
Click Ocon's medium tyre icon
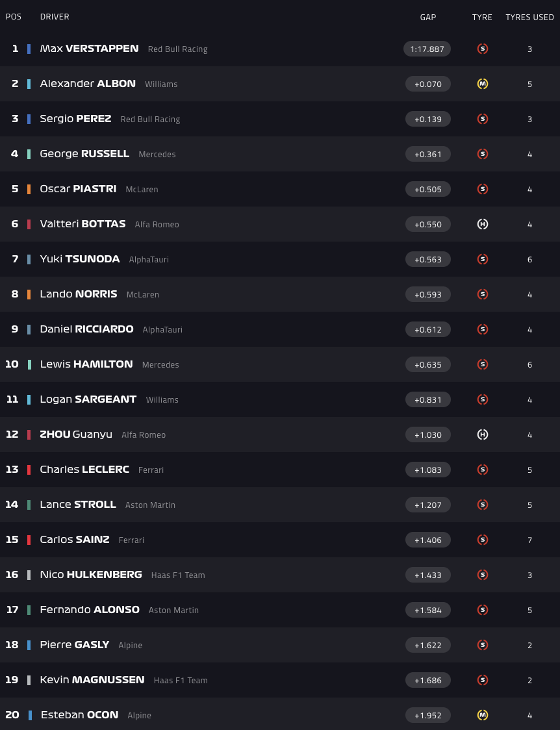(x=482, y=715)
